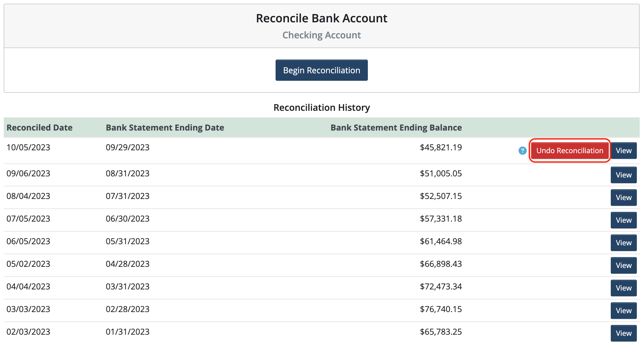Undo the 10/05/2023 reconciliation
The width and height of the screenshot is (644, 355).
coord(570,151)
